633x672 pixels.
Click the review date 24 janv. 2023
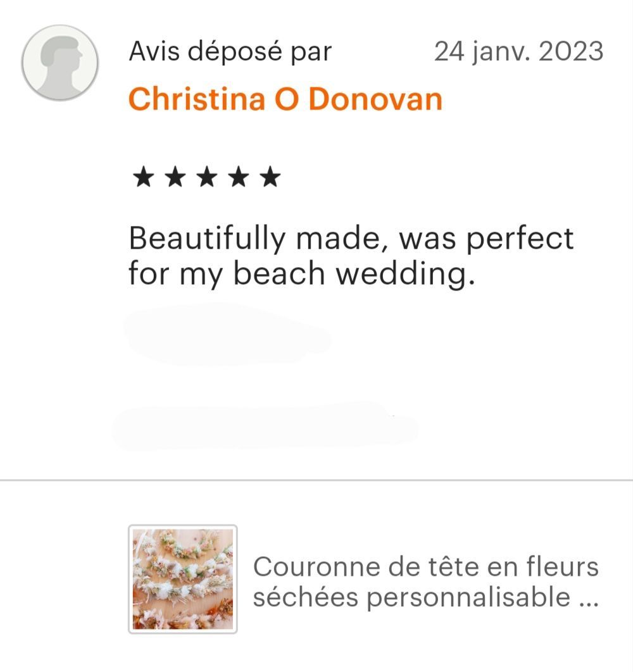tap(519, 51)
